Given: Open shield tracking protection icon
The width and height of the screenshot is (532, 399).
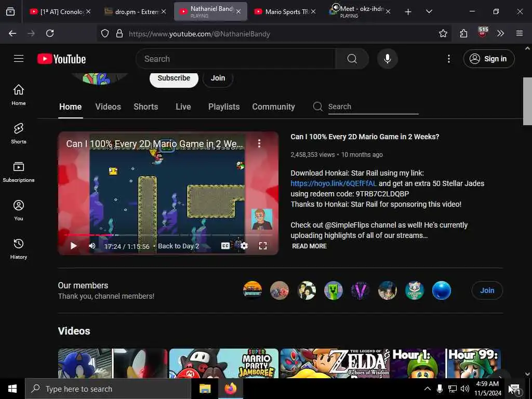Looking at the screenshot, I should 105,33.
